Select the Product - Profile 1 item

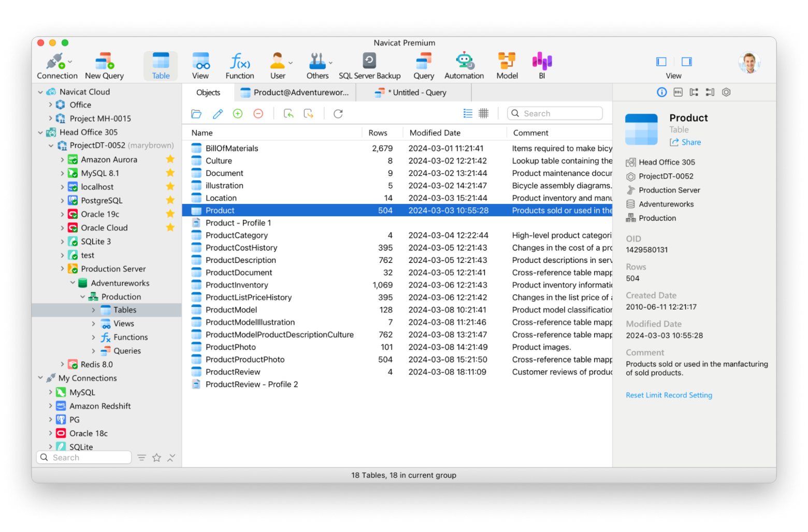pos(397,223)
